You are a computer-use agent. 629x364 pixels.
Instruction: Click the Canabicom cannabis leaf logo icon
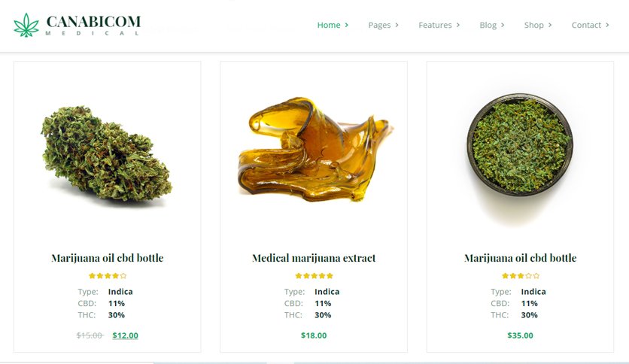click(x=26, y=25)
